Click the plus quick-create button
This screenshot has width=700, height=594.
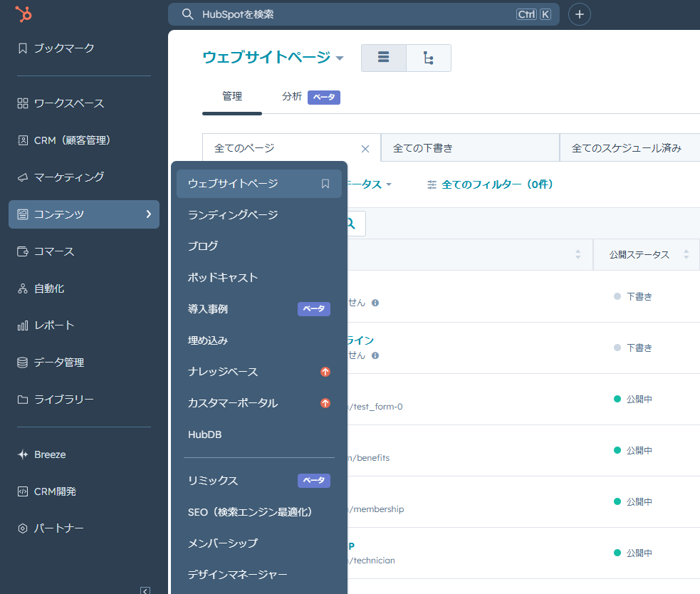[x=579, y=14]
